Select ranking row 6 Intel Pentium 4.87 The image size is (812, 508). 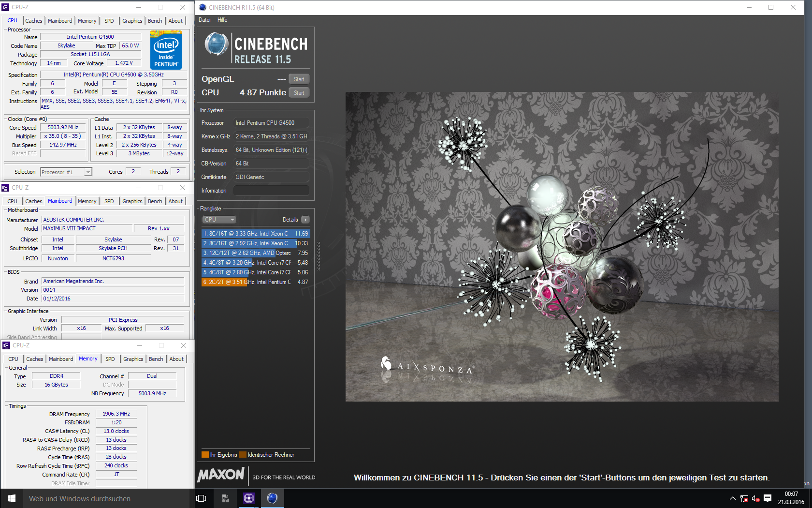(255, 282)
